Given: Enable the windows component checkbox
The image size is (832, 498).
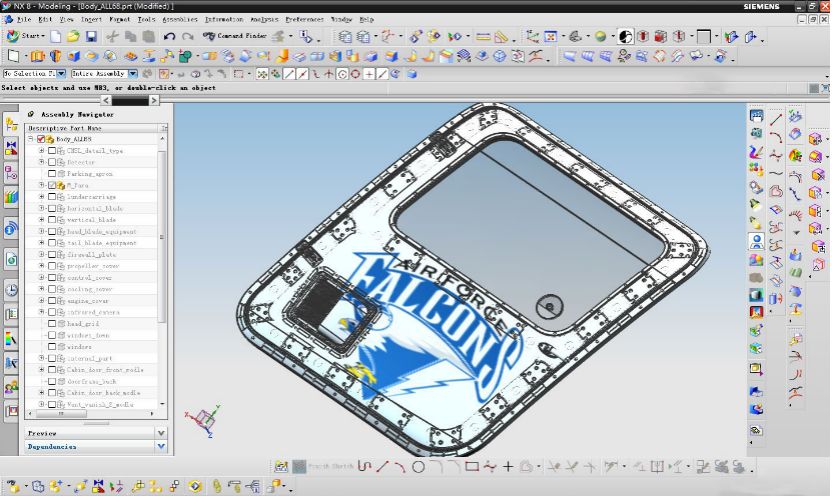Looking at the screenshot, I should (52, 347).
